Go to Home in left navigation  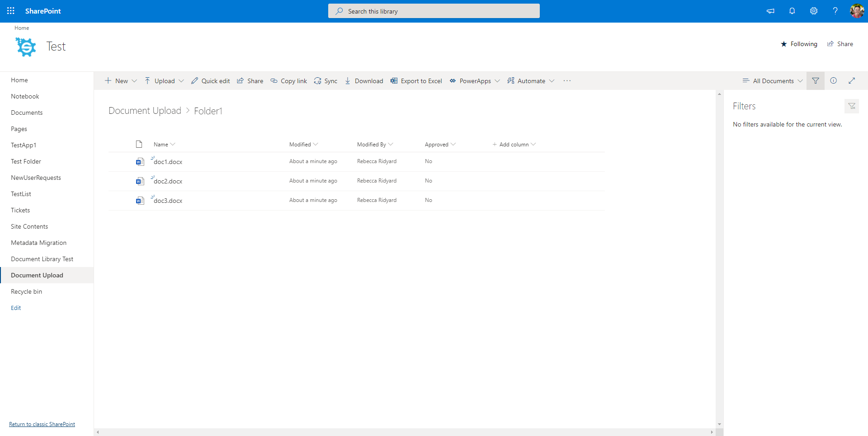[19, 80]
